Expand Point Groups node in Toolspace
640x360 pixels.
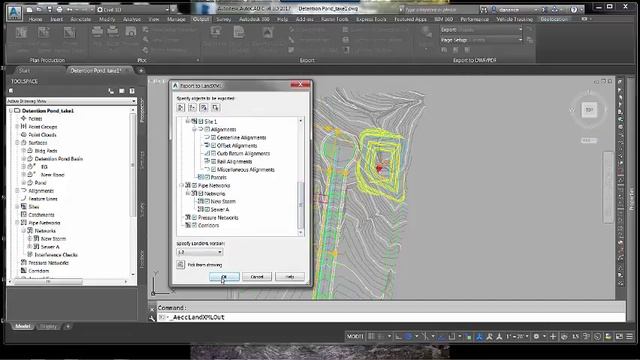[x=18, y=127]
